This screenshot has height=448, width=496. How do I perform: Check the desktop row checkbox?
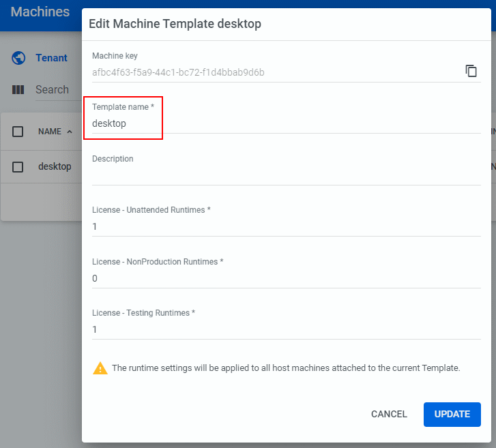[18, 167]
